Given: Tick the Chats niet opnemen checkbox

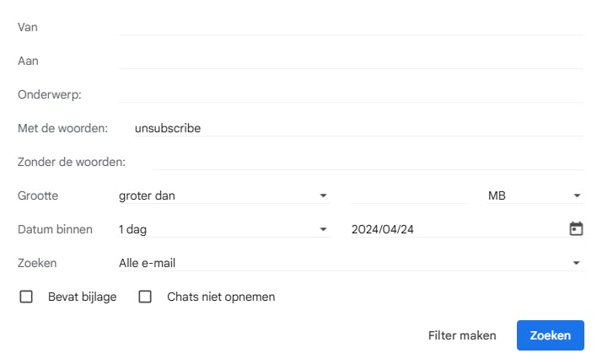Looking at the screenshot, I should point(145,297).
